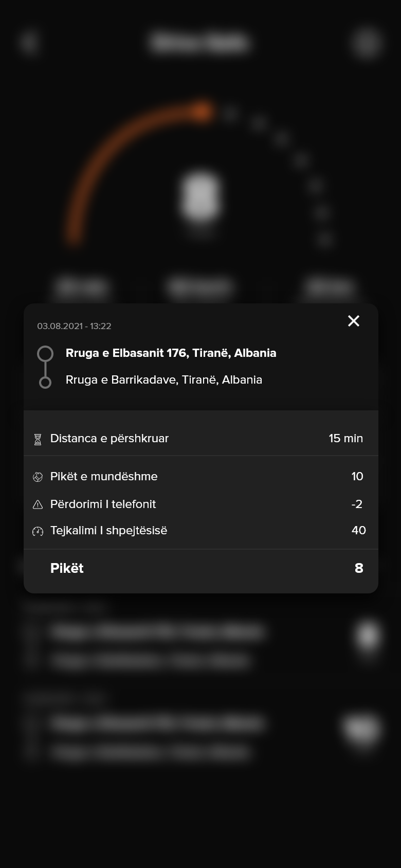Screen dimensions: 401x868
Task: Tap the route end circle icon
Action: coord(45,383)
